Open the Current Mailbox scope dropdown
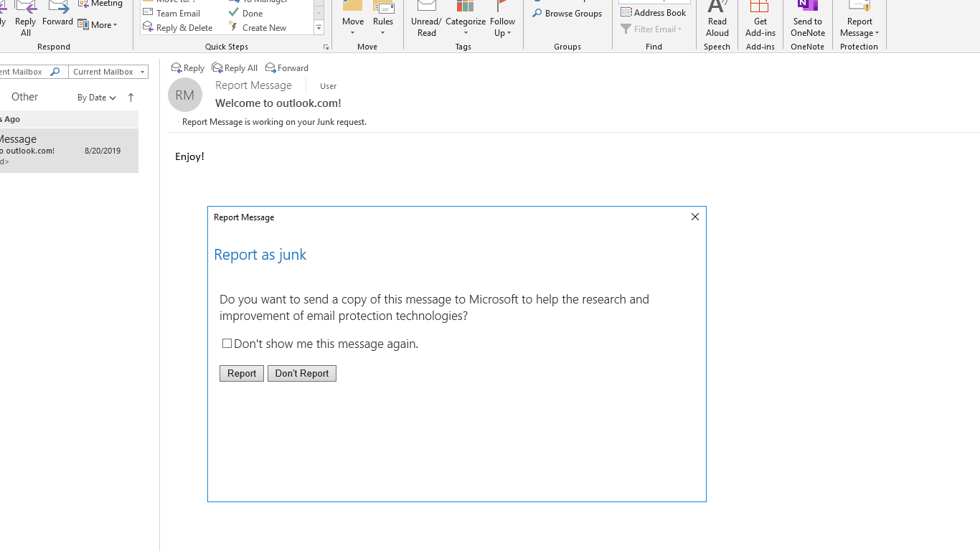980x551 pixels. (108, 72)
